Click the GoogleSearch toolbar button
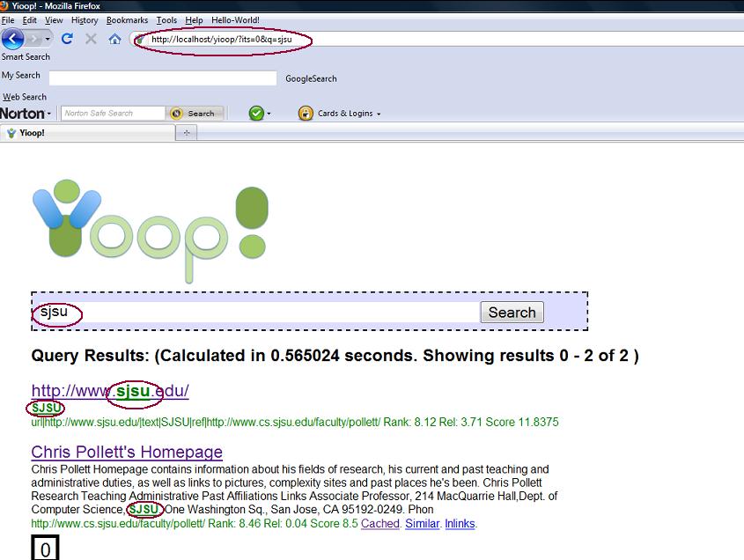 coord(311,78)
